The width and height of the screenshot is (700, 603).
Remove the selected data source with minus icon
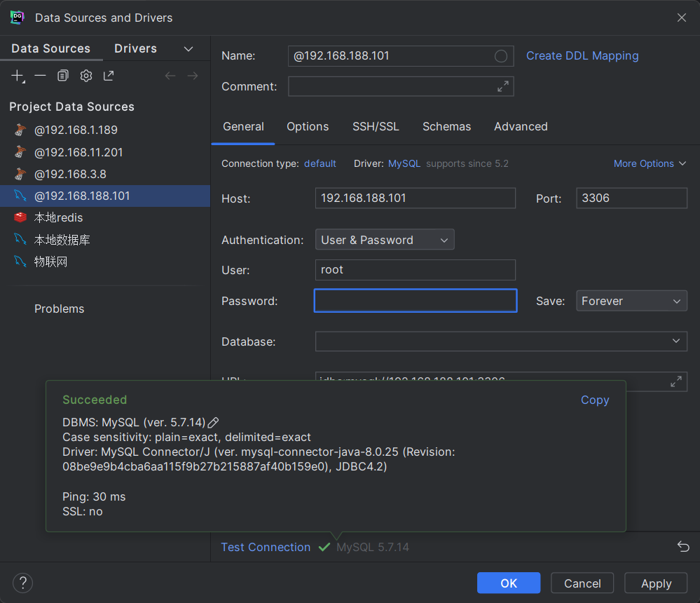(x=40, y=76)
